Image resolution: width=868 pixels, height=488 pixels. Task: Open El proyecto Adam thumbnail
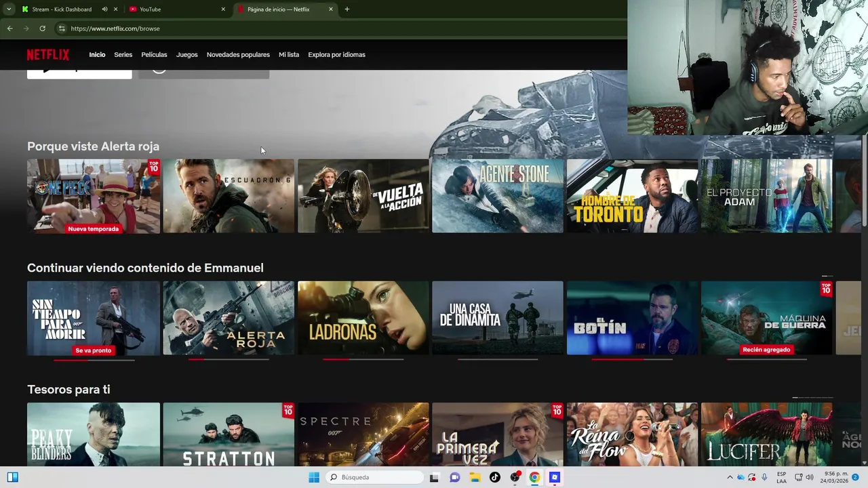[x=767, y=196]
